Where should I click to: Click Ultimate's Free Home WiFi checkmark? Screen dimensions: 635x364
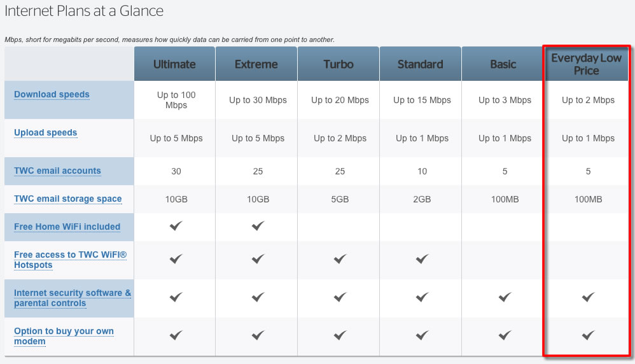click(176, 226)
